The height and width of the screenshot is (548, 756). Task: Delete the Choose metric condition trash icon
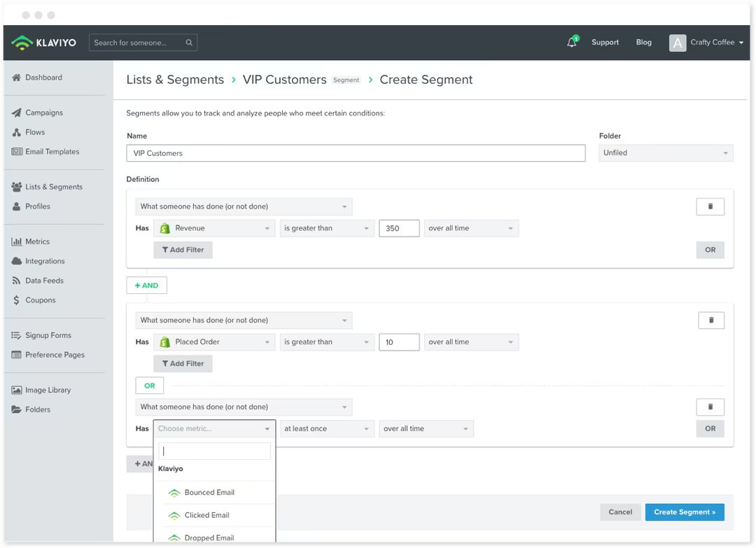click(710, 407)
